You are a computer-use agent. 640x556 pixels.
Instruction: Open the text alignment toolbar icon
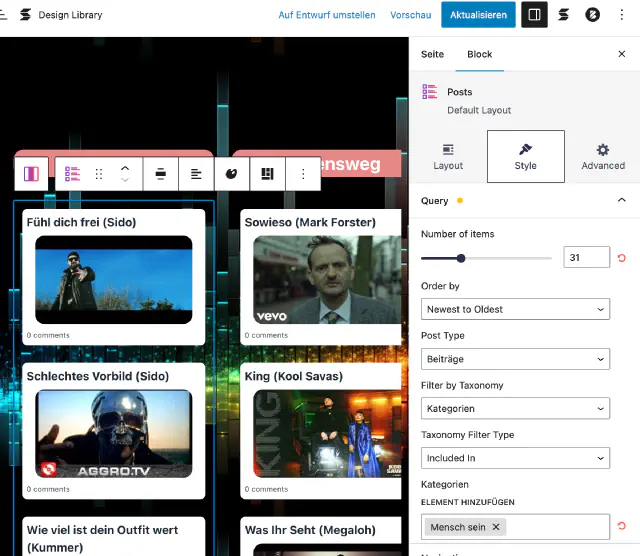click(x=196, y=174)
